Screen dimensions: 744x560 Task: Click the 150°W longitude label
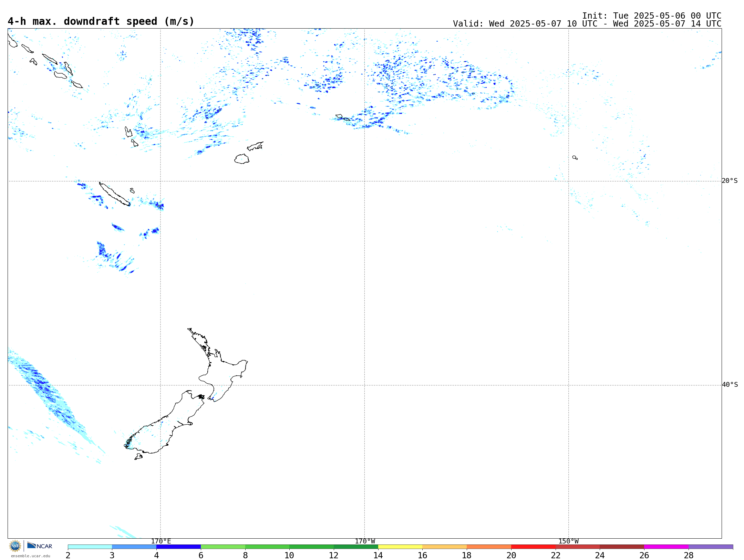coord(568,541)
